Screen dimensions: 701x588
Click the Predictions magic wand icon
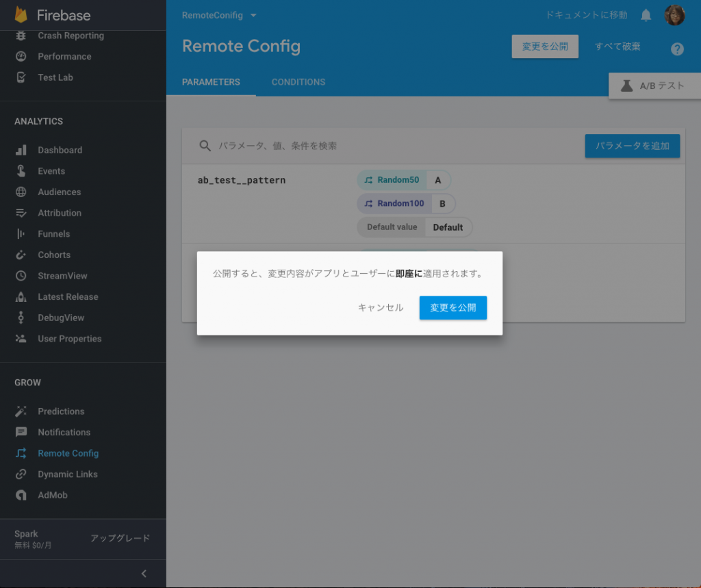(x=21, y=411)
